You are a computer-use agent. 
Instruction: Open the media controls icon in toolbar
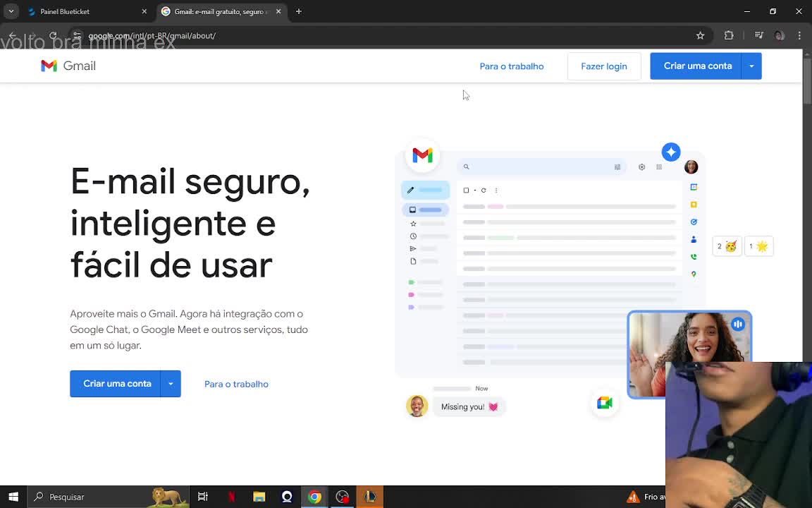coord(759,36)
